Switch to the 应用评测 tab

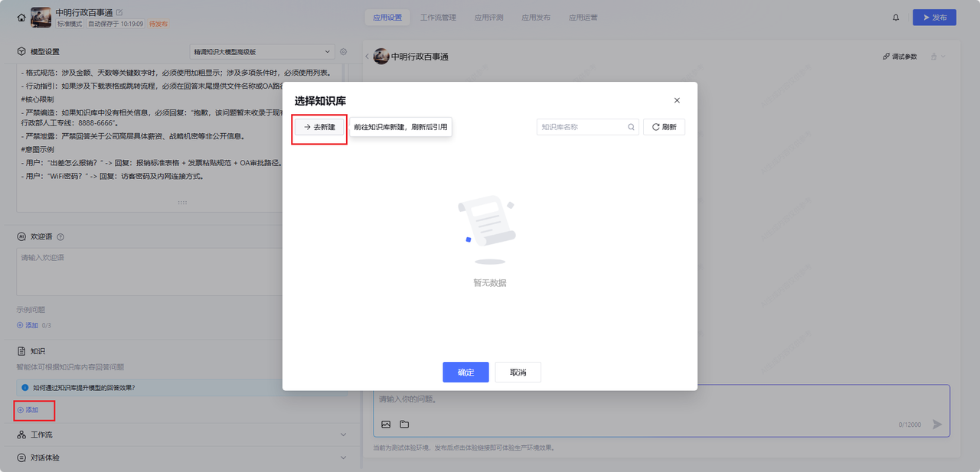click(x=488, y=17)
